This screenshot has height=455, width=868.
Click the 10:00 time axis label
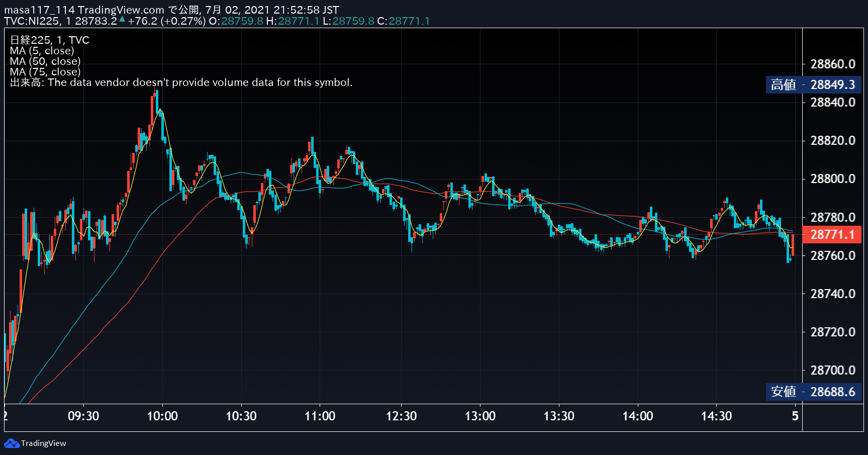(x=162, y=416)
